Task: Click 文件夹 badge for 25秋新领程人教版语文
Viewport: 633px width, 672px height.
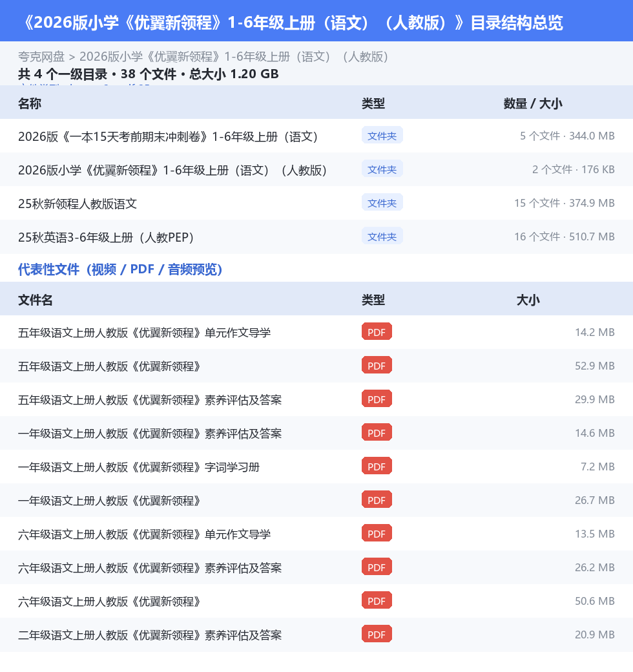Action: (x=382, y=202)
